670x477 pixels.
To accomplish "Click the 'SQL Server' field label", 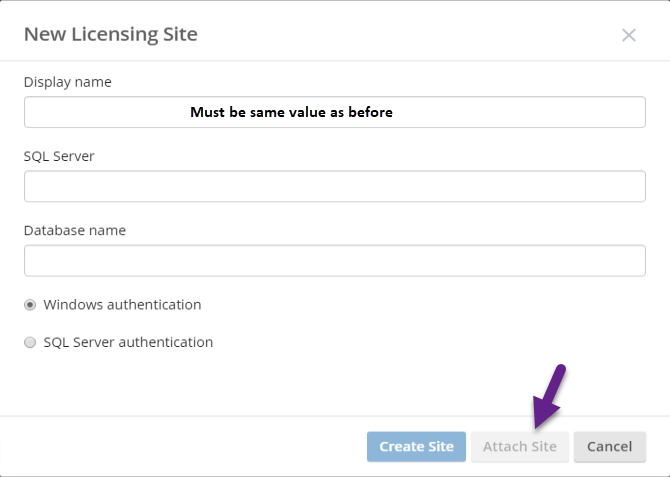I will 59,156.
